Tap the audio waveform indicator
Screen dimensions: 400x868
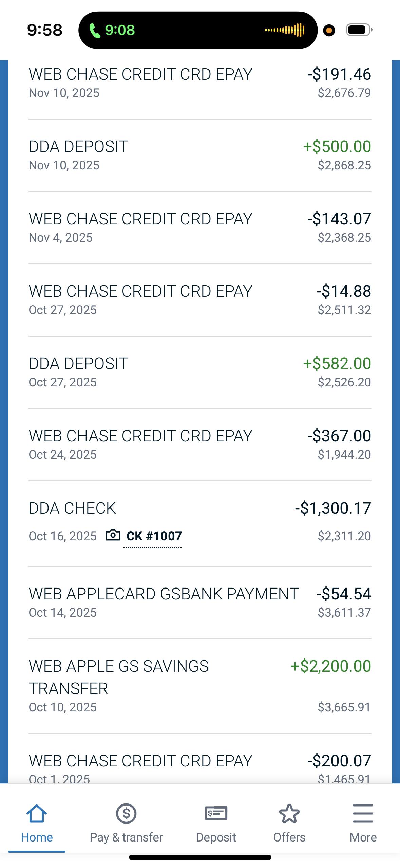tap(285, 30)
